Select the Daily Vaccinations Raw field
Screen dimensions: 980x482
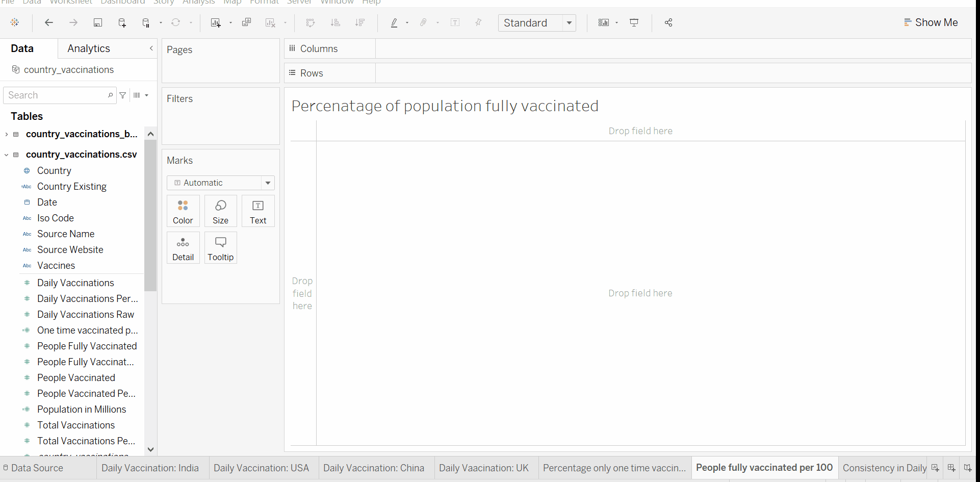click(x=86, y=315)
